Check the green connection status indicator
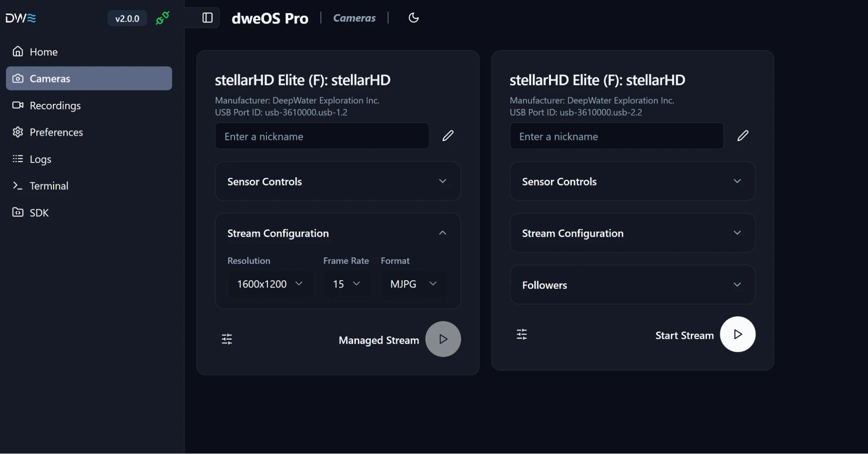 [162, 18]
